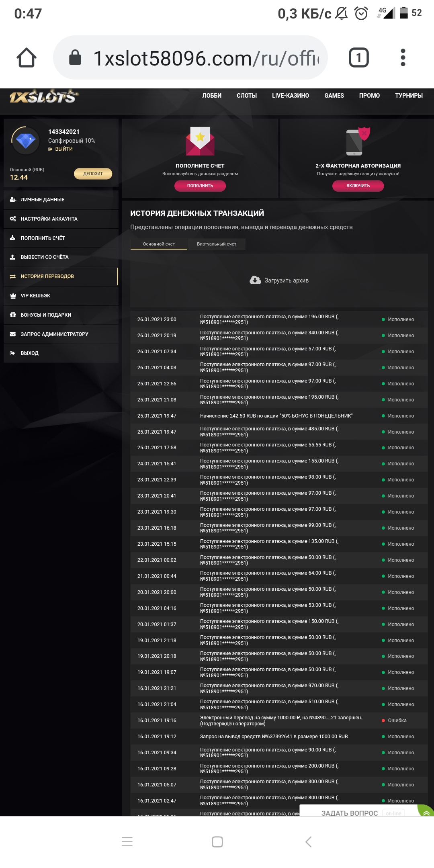434x868 pixels.
Task: Click the envelope star deposit icon
Action: [200, 141]
